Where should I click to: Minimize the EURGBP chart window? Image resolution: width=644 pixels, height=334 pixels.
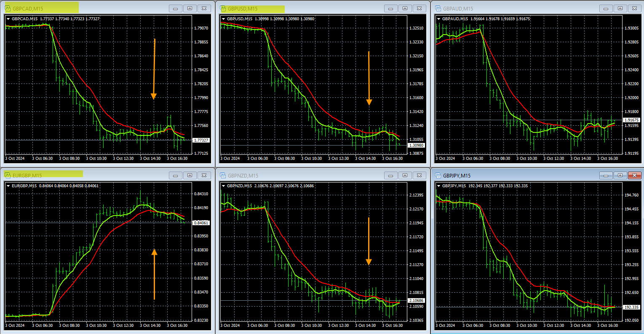(x=176, y=175)
